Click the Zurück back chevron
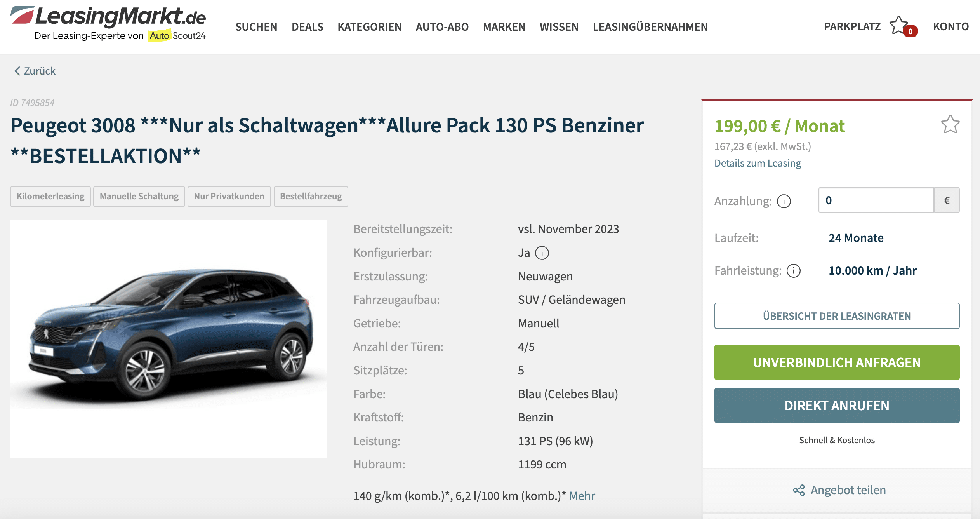Screen dimensions: 980x519 coord(17,71)
